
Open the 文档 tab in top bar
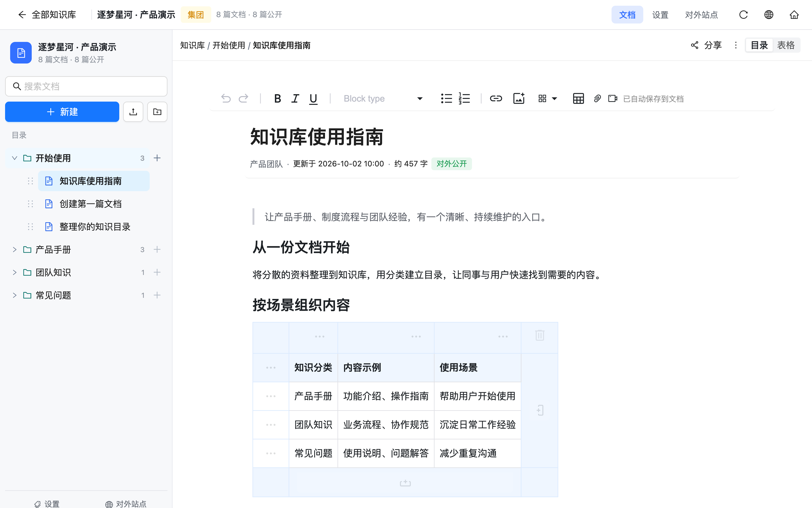[627, 14]
